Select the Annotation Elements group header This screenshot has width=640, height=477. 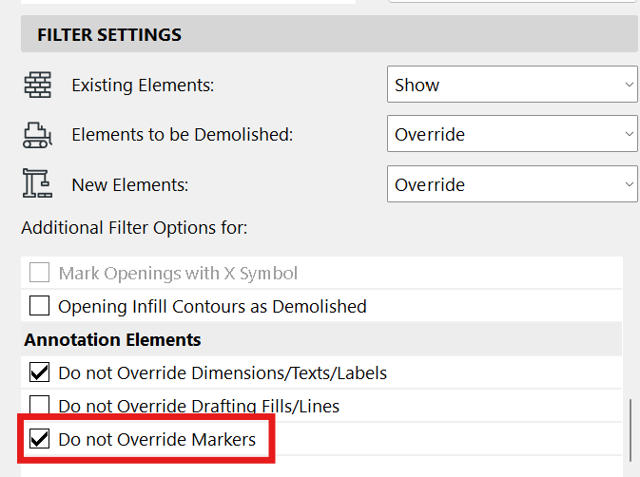pyautogui.click(x=112, y=340)
